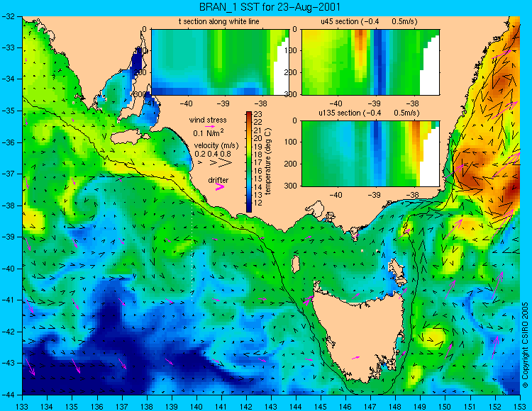The width and height of the screenshot is (532, 411).
Task: Select the 'wind stress' legend label
Action: (x=208, y=120)
